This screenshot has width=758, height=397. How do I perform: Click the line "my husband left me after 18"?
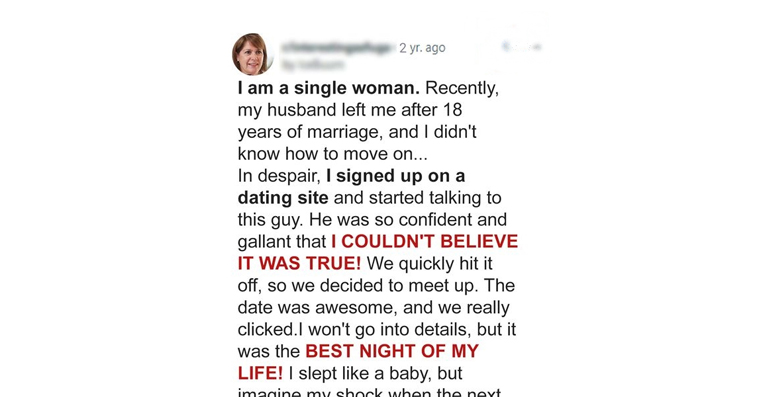pos(350,110)
